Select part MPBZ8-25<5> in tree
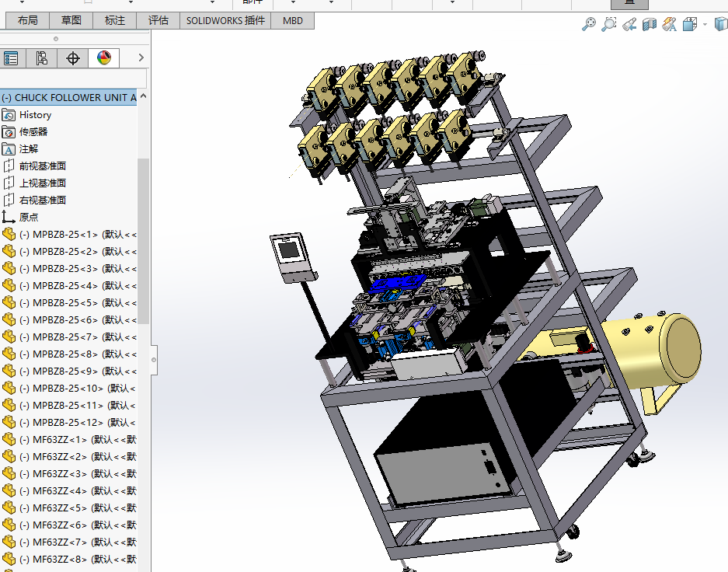 click(x=68, y=303)
